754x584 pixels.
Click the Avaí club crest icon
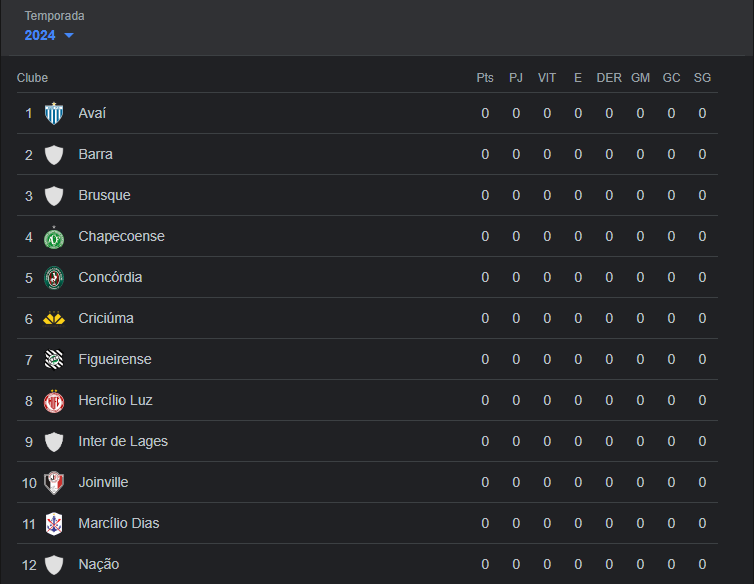click(54, 114)
